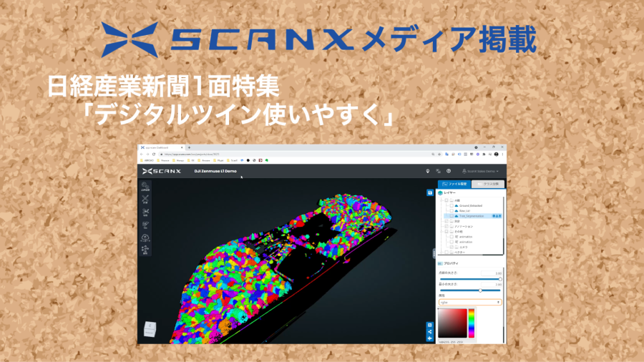Open the annotation pencil tool in left toolbar

145,225
